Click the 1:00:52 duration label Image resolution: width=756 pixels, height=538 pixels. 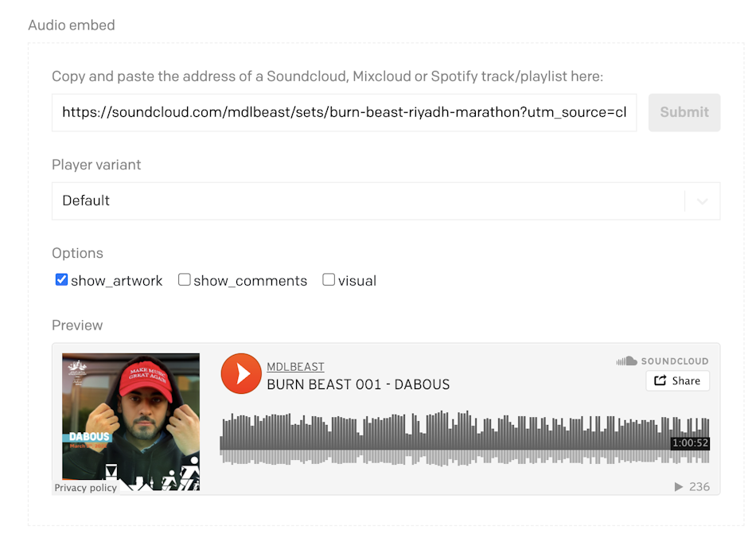click(x=690, y=443)
